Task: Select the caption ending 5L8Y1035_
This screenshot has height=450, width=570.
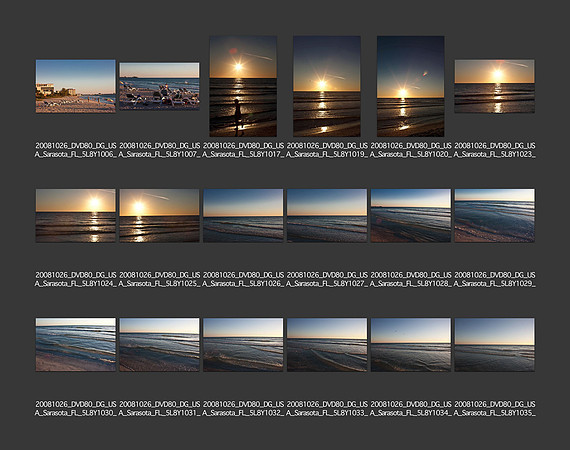Action: click(x=494, y=408)
